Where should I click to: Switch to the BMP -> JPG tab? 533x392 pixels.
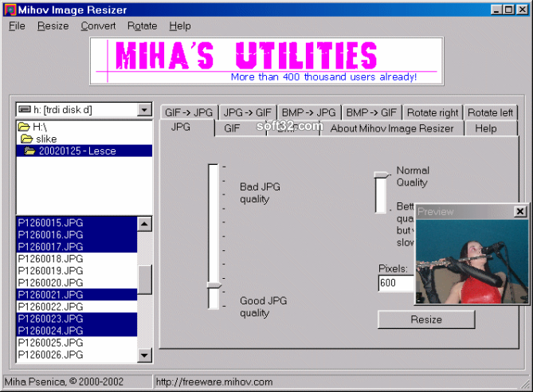[308, 112]
